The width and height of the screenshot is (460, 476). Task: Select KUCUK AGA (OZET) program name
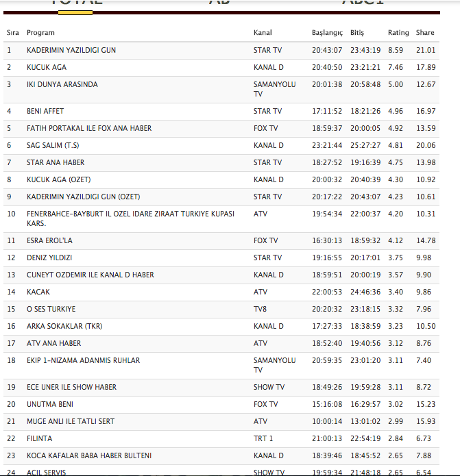[x=59, y=179]
